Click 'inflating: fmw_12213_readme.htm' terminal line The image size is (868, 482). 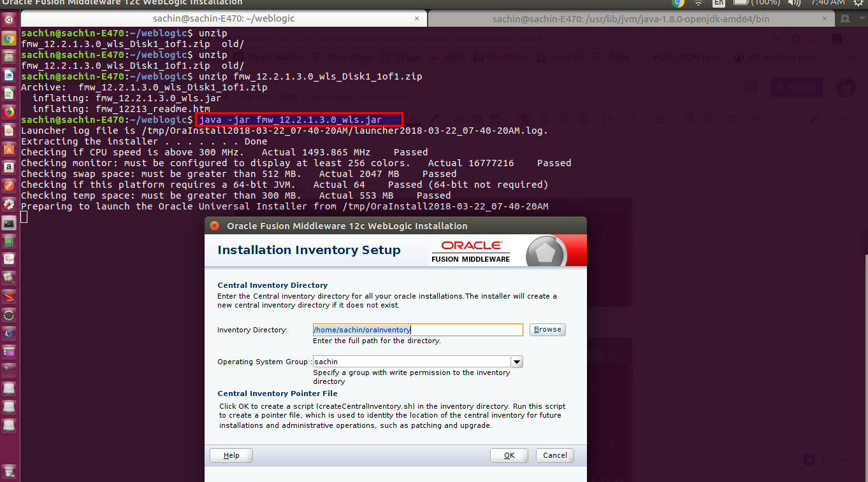121,109
